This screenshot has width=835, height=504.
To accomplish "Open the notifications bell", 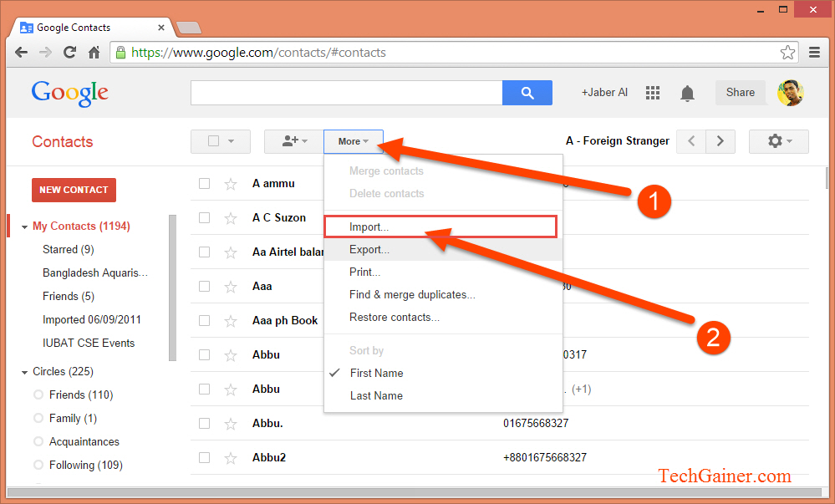I will (687, 92).
